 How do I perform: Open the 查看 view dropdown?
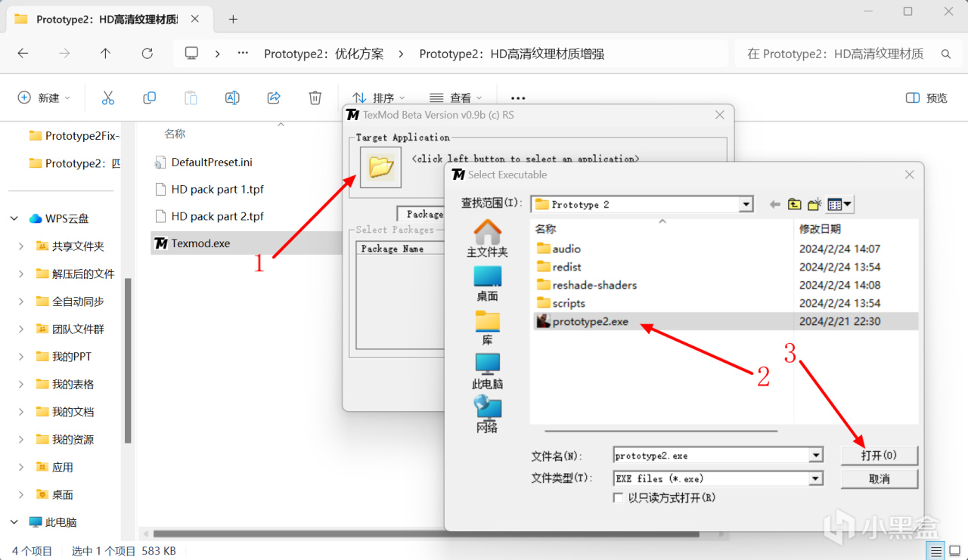point(455,97)
